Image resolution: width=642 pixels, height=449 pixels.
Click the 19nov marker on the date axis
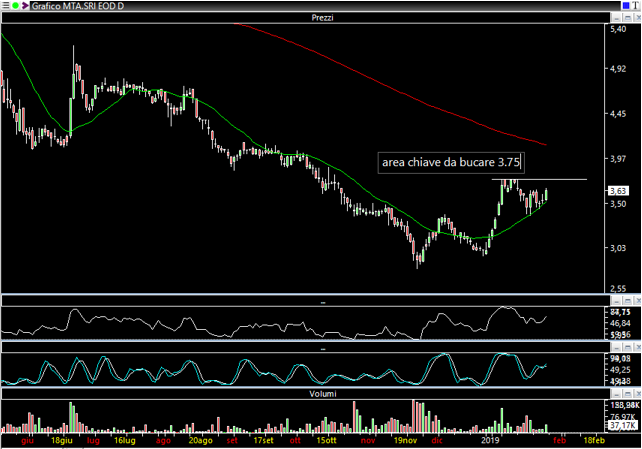point(404,439)
